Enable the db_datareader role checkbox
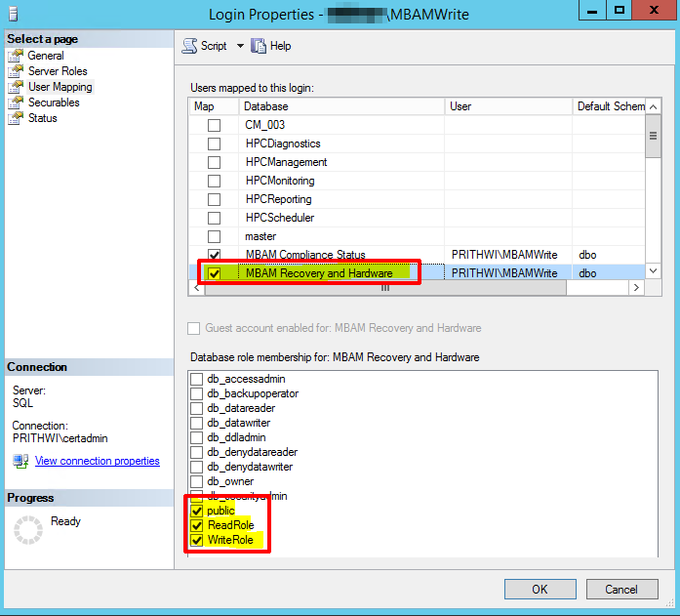Screen dimensions: 680x616 [197, 408]
